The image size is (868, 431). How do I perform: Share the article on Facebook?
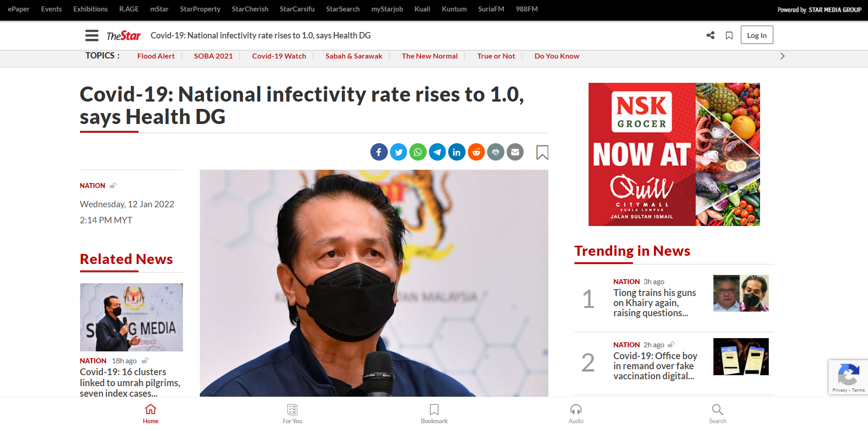[x=379, y=152]
